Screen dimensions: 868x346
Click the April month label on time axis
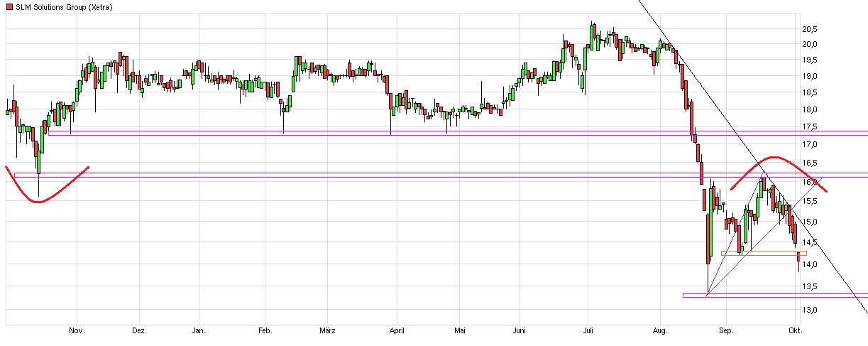click(397, 331)
